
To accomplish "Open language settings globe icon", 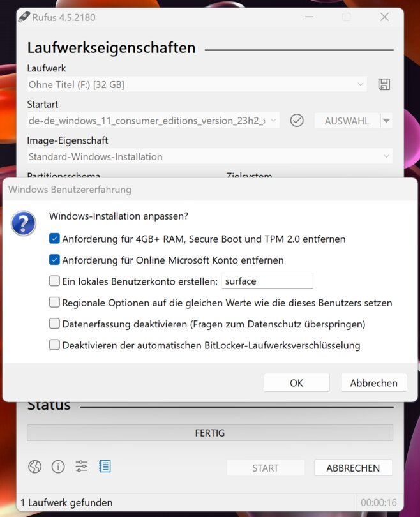I will click(x=34, y=467).
